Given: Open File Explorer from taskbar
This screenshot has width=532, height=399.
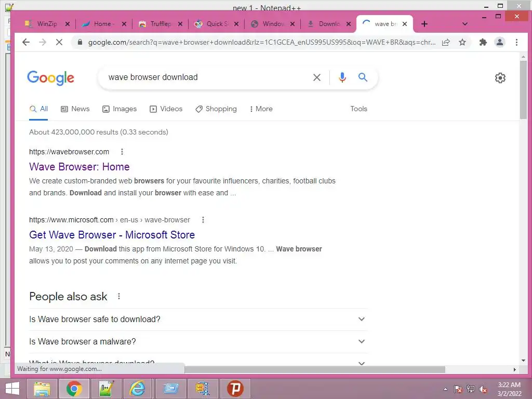Looking at the screenshot, I should coord(42,389).
